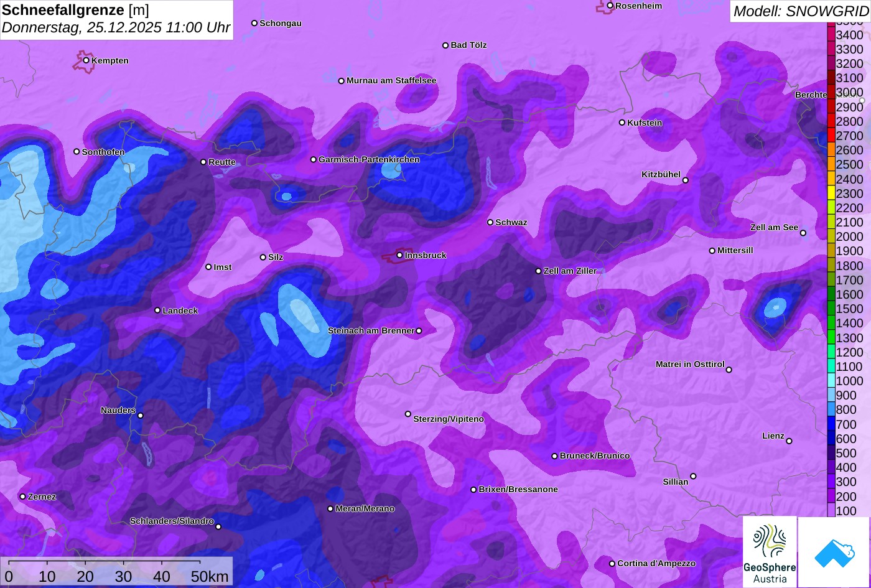Click the 1900 value in legend
The image size is (871, 588).
(850, 251)
